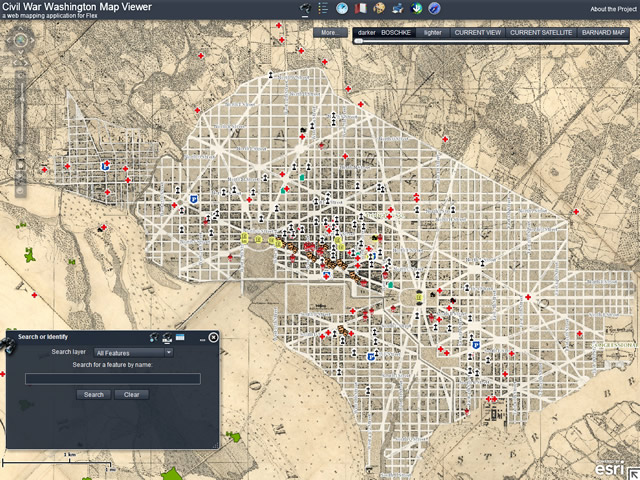Expand the Search layer All Features dropdown
The image size is (640, 480).
(133, 352)
